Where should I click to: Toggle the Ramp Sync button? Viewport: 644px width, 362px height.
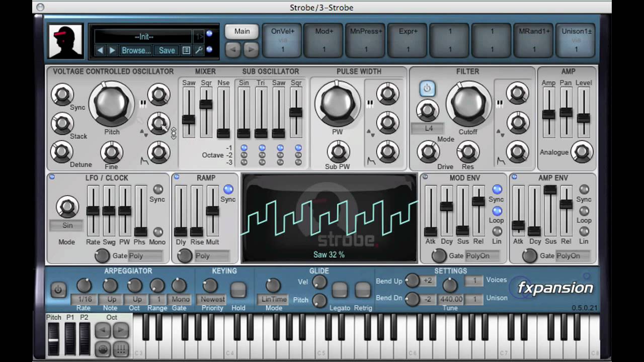click(228, 189)
